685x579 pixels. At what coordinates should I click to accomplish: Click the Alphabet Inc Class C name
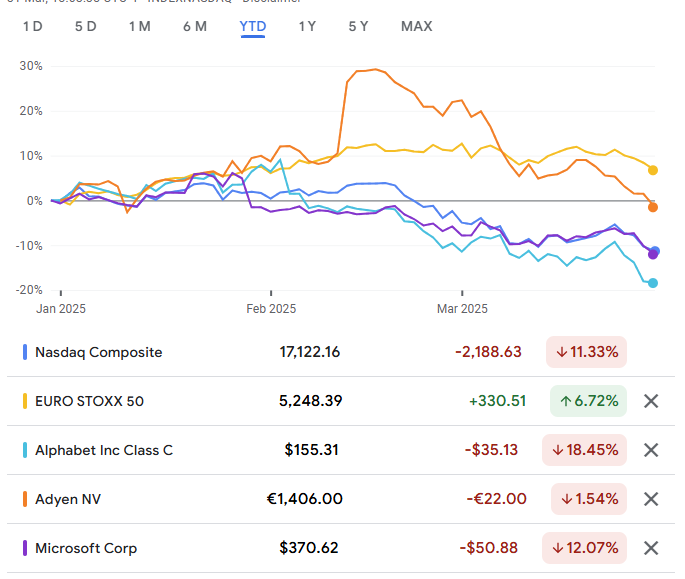[104, 450]
